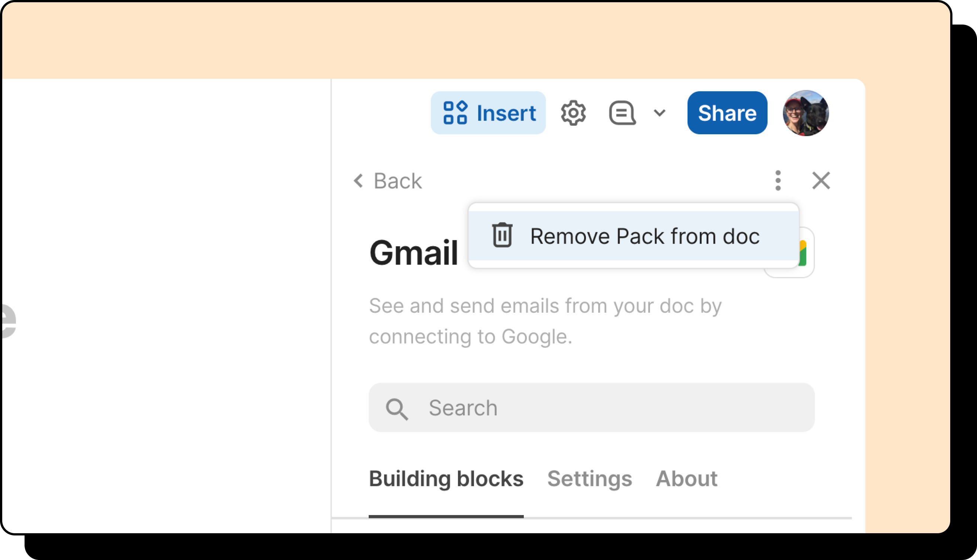The height and width of the screenshot is (560, 977).
Task: Click the Gmail pack title heading
Action: pyautogui.click(x=414, y=253)
